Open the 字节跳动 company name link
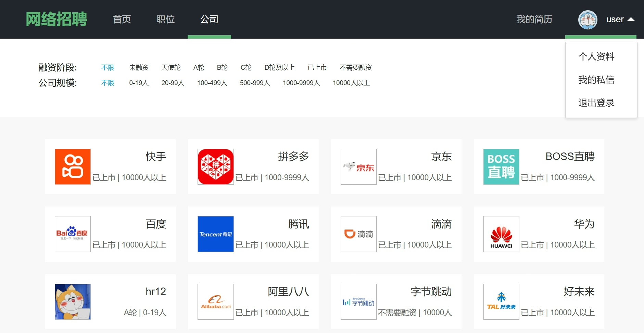This screenshot has height=333, width=644. coord(431,292)
